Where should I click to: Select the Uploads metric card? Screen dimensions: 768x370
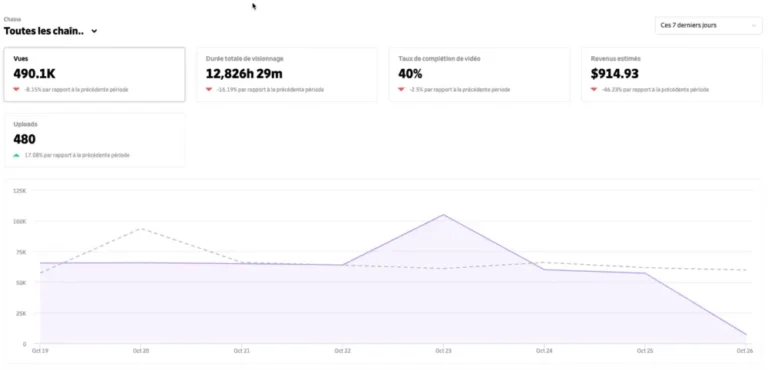click(95, 140)
